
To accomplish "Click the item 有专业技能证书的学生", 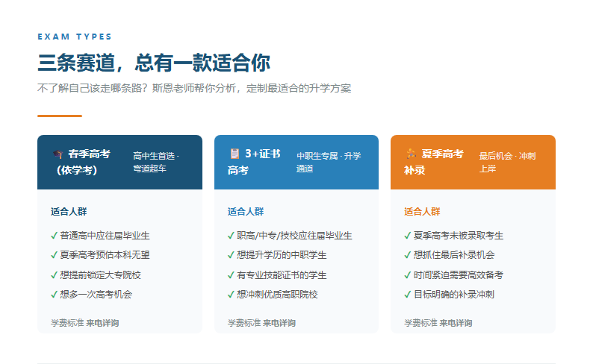I will 282,275.
